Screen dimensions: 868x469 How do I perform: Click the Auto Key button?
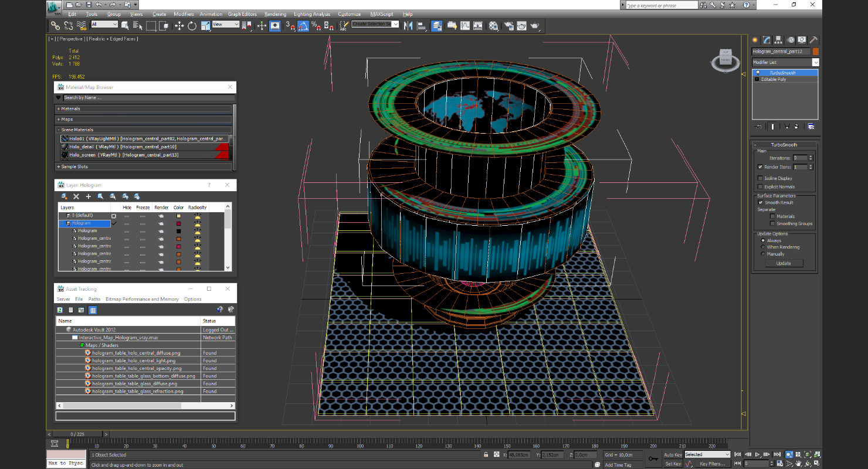click(x=673, y=454)
